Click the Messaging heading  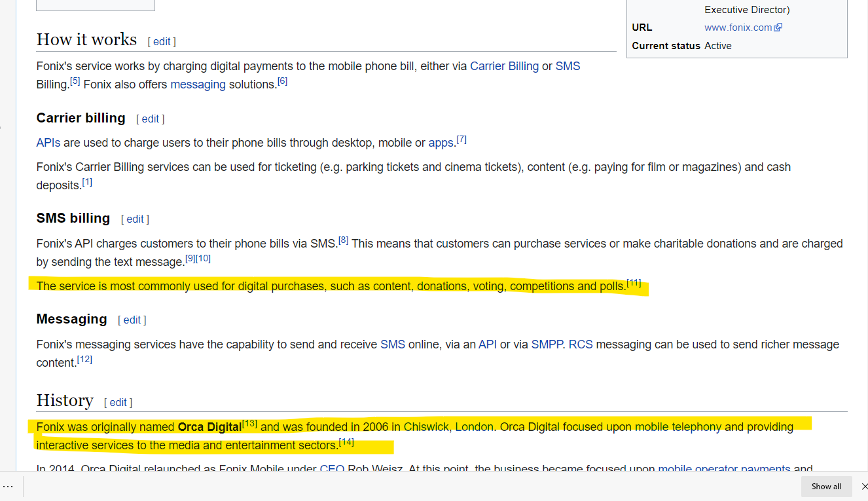click(x=72, y=319)
